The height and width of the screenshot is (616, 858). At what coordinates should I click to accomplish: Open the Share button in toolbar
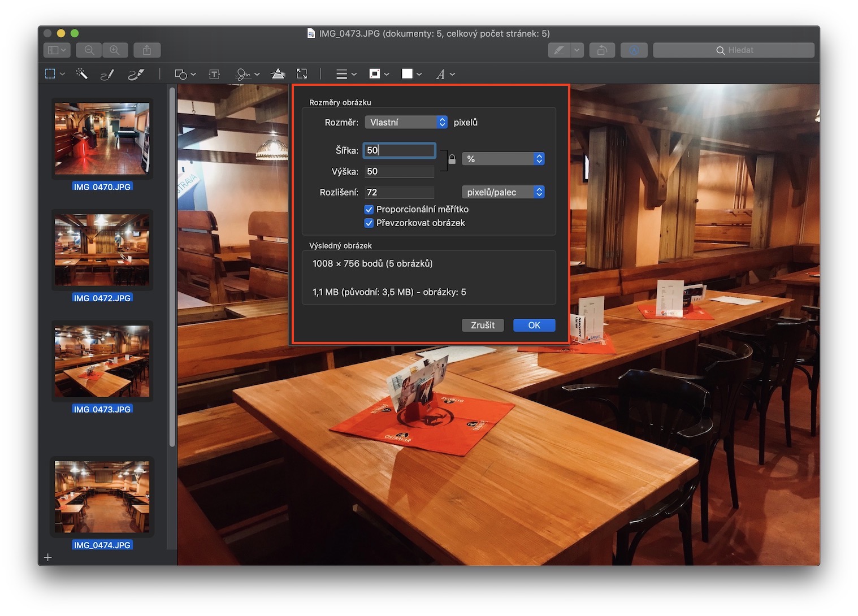click(147, 50)
